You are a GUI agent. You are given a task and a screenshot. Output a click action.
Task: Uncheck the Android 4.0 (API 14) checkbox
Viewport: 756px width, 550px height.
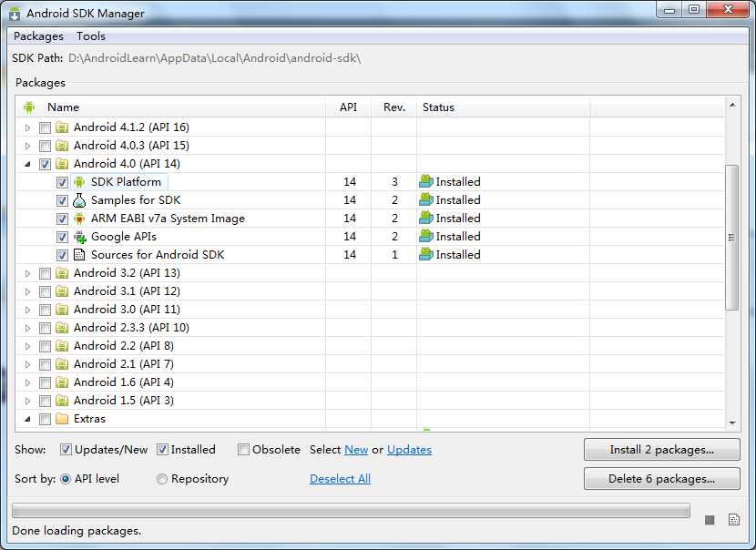pyautogui.click(x=45, y=165)
